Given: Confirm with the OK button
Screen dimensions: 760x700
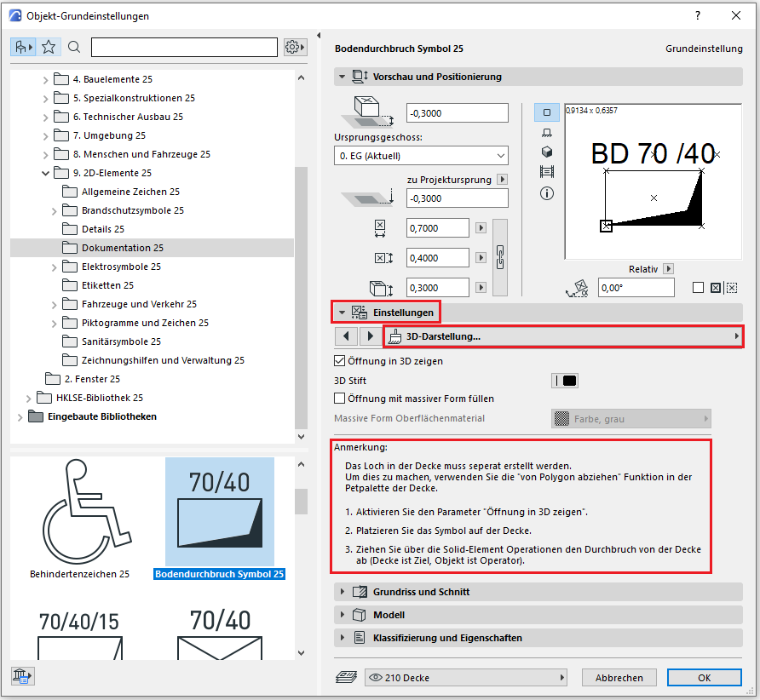Looking at the screenshot, I should [704, 678].
